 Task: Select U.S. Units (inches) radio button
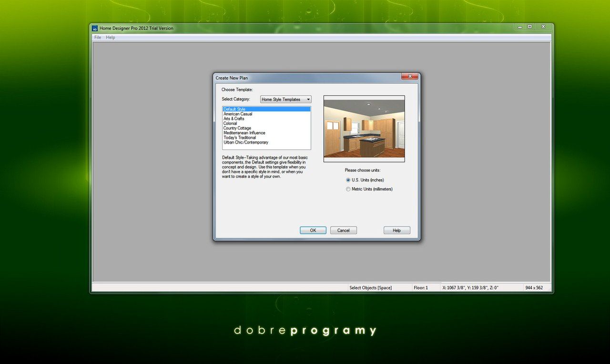pos(348,180)
